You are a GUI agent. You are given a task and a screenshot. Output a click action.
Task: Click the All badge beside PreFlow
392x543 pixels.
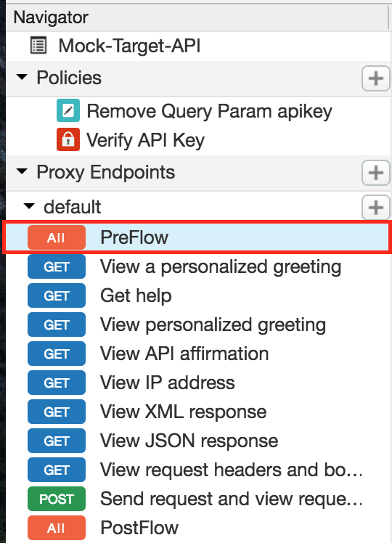click(x=57, y=237)
